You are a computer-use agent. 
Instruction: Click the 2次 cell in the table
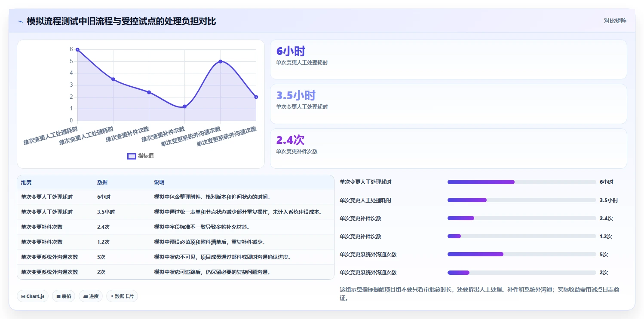tap(101, 272)
